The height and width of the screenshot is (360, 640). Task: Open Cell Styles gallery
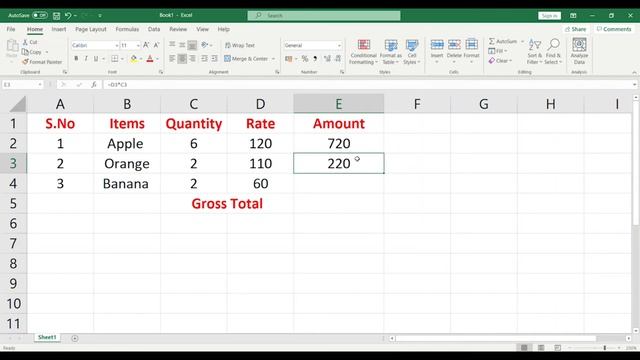point(412,52)
